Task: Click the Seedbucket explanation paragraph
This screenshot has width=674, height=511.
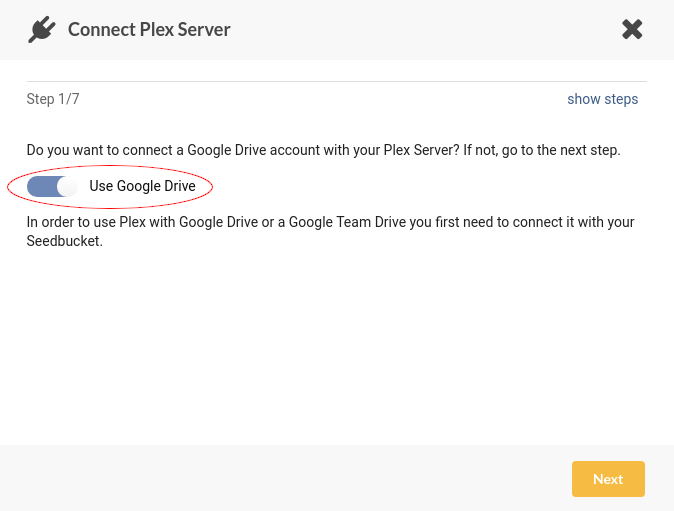Action: pos(330,231)
